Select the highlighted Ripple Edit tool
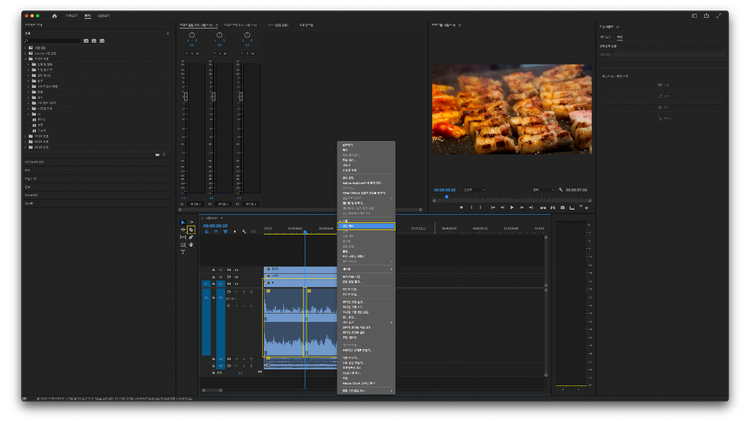Viewport: 750px width, 422px height. pos(190,230)
